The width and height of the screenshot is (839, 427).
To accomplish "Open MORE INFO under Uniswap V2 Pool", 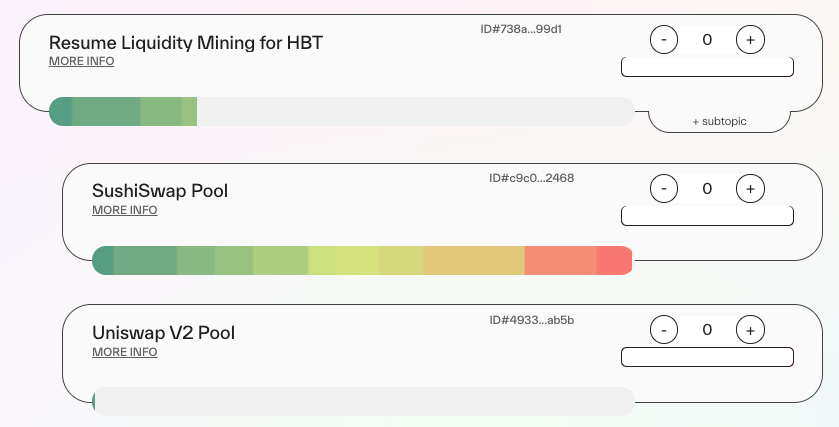I will tap(125, 352).
